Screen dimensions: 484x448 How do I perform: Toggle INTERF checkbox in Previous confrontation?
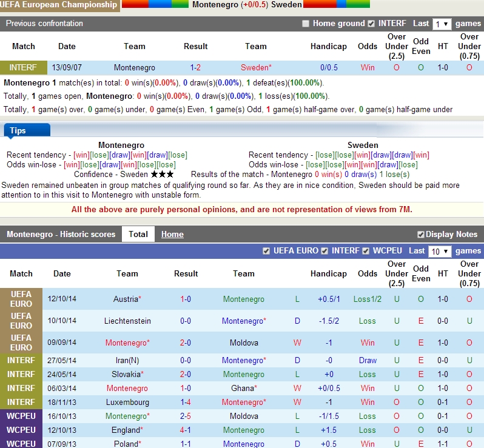click(x=371, y=24)
